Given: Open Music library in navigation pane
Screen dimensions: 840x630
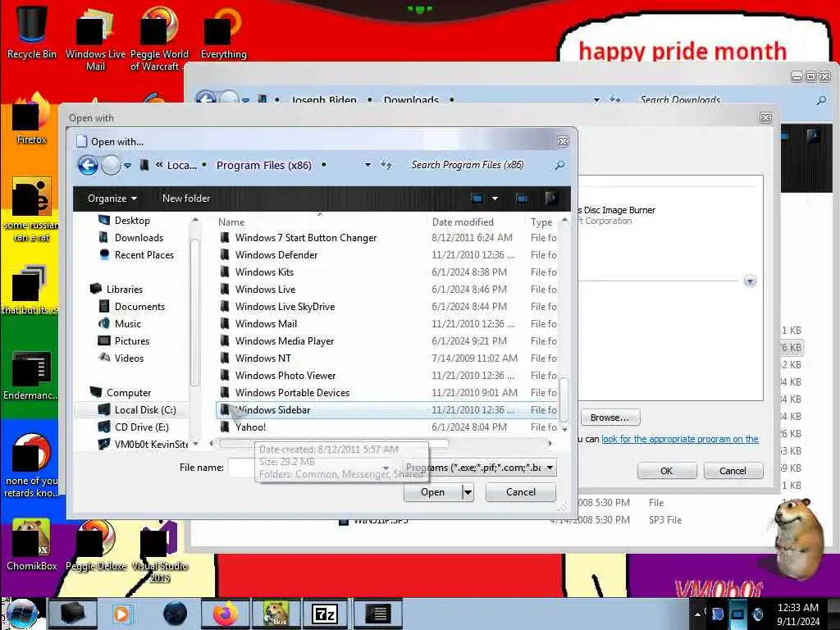Looking at the screenshot, I should 127,323.
